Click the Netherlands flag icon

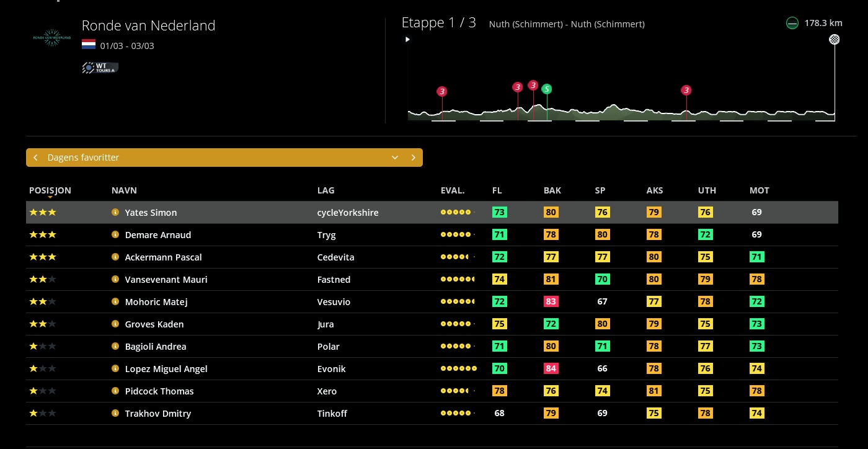[89, 45]
